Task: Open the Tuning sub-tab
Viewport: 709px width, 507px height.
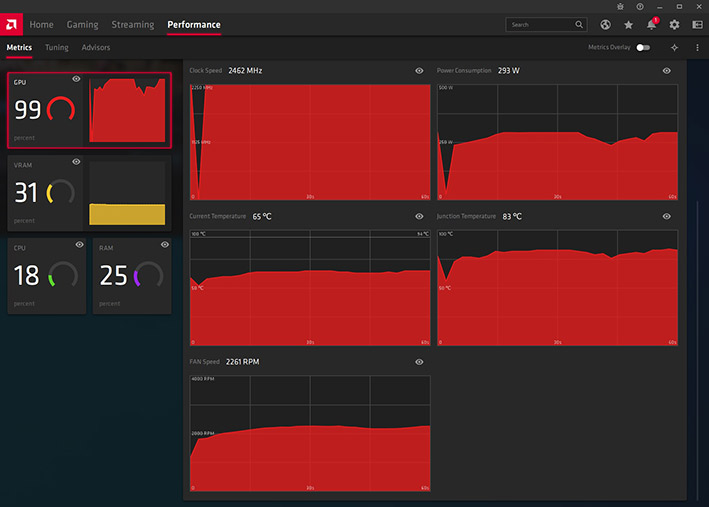Action: [x=57, y=47]
